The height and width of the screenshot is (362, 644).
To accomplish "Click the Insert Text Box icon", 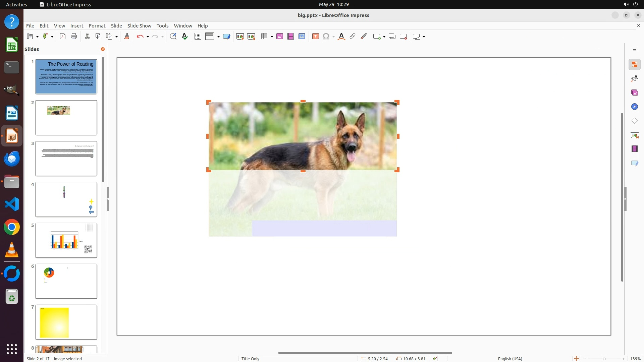I will pos(315,37).
